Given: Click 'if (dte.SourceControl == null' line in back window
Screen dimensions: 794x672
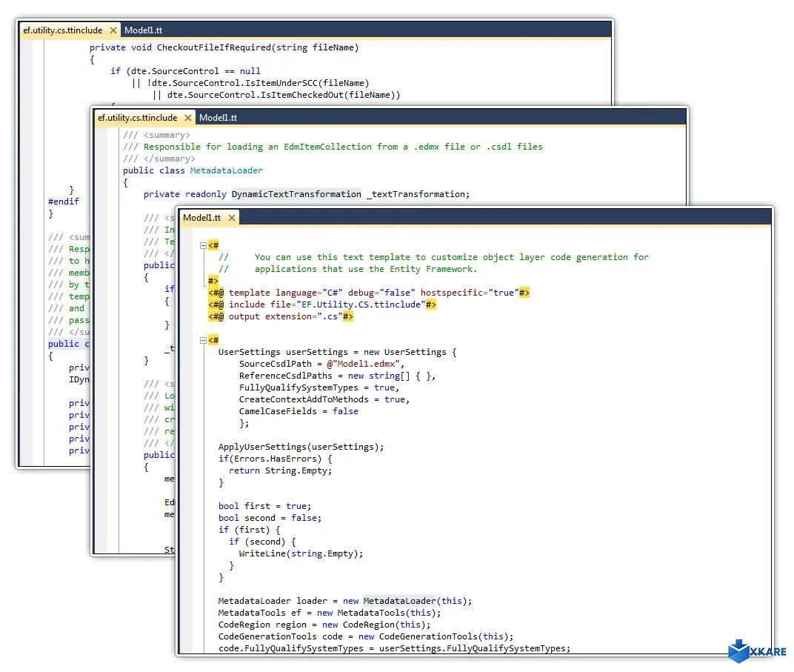Looking at the screenshot, I should click(x=185, y=71).
